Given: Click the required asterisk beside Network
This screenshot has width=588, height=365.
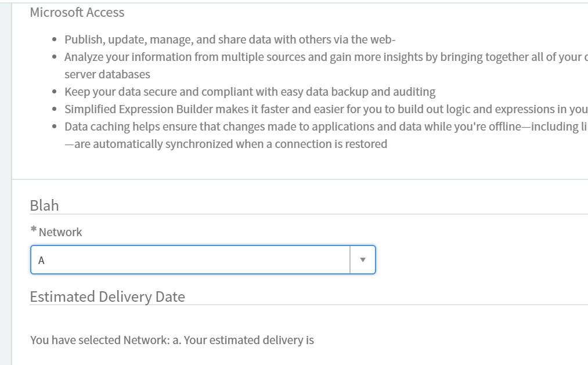Looking at the screenshot, I should 34,231.
